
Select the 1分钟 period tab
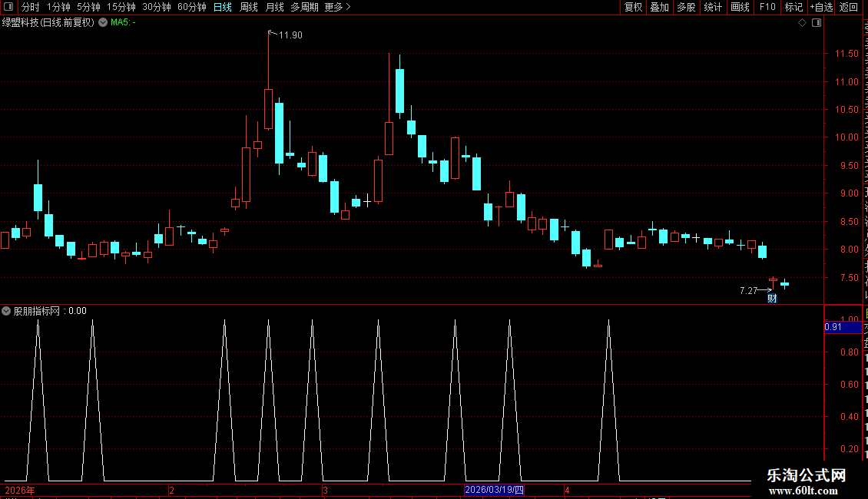(58, 7)
